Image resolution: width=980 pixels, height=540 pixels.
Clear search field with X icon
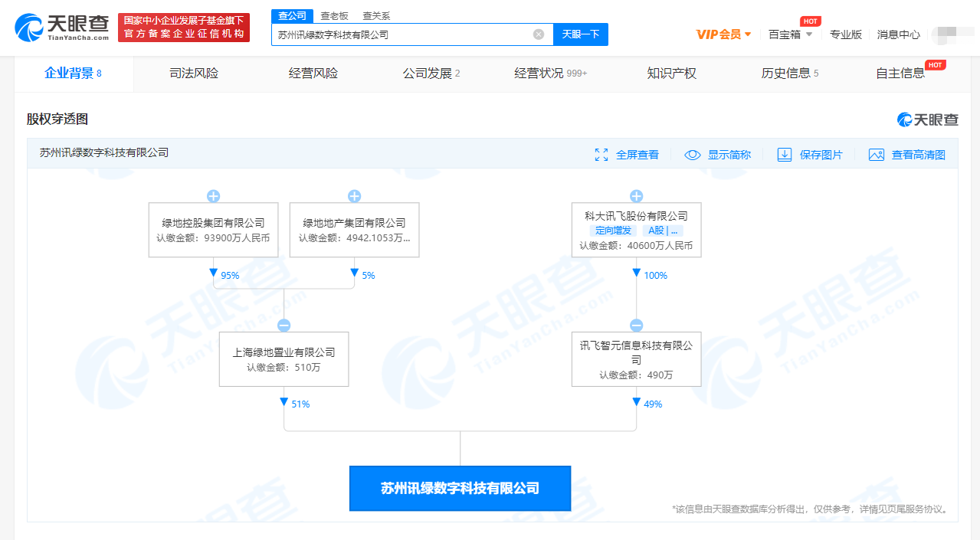tap(539, 34)
